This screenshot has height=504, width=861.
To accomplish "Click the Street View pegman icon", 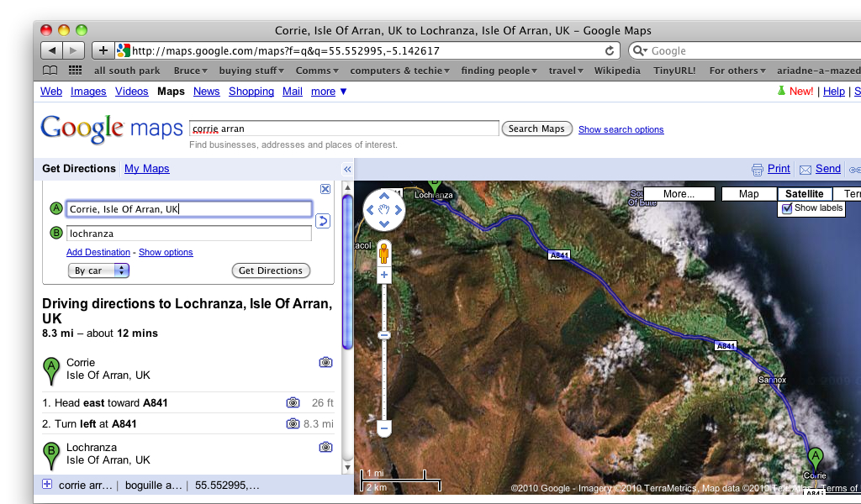I will 384,252.
